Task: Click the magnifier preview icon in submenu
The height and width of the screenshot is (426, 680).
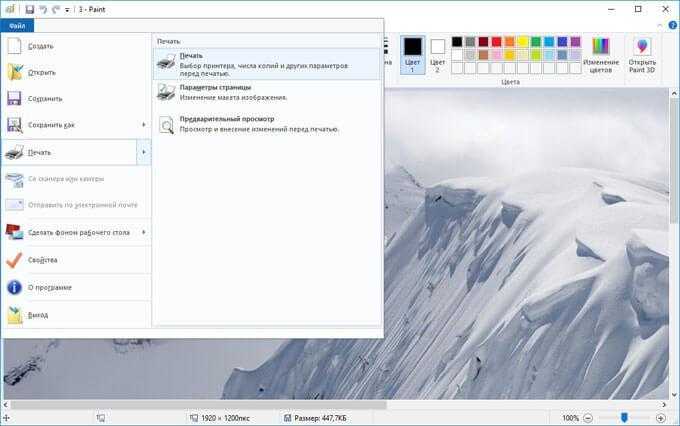Action: [x=167, y=125]
